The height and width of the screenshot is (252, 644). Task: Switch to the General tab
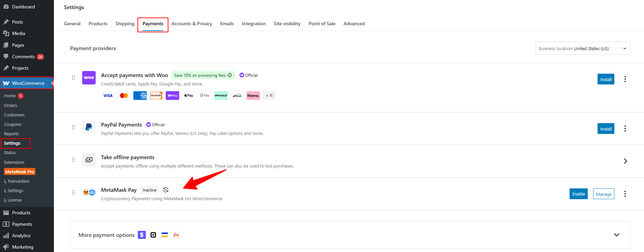point(72,24)
